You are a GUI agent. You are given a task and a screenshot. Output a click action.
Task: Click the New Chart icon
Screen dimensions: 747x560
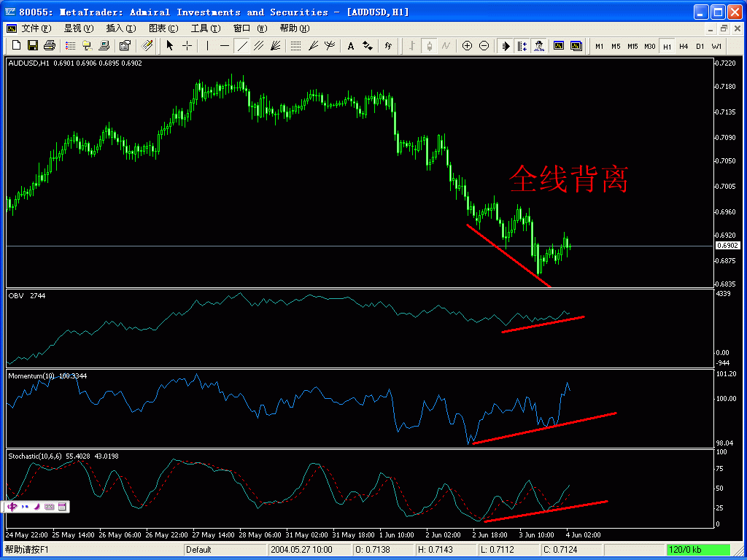coord(17,46)
